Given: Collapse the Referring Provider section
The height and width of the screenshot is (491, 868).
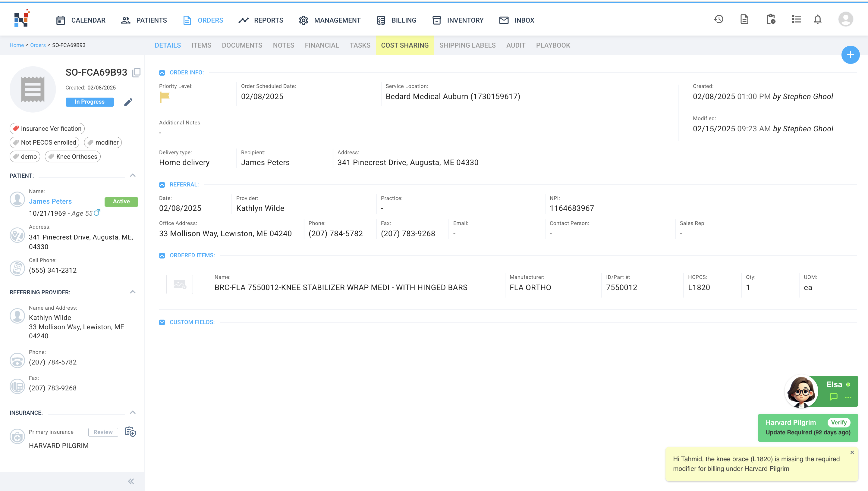Looking at the screenshot, I should coord(133,292).
